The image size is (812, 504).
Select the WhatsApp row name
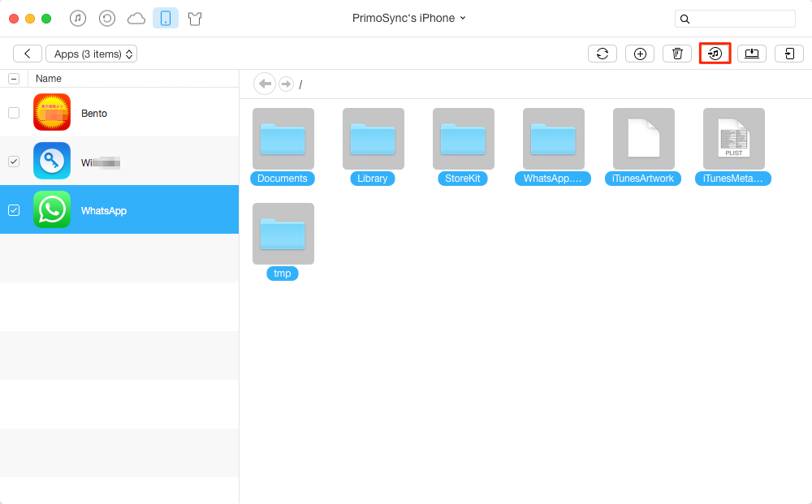coord(104,210)
